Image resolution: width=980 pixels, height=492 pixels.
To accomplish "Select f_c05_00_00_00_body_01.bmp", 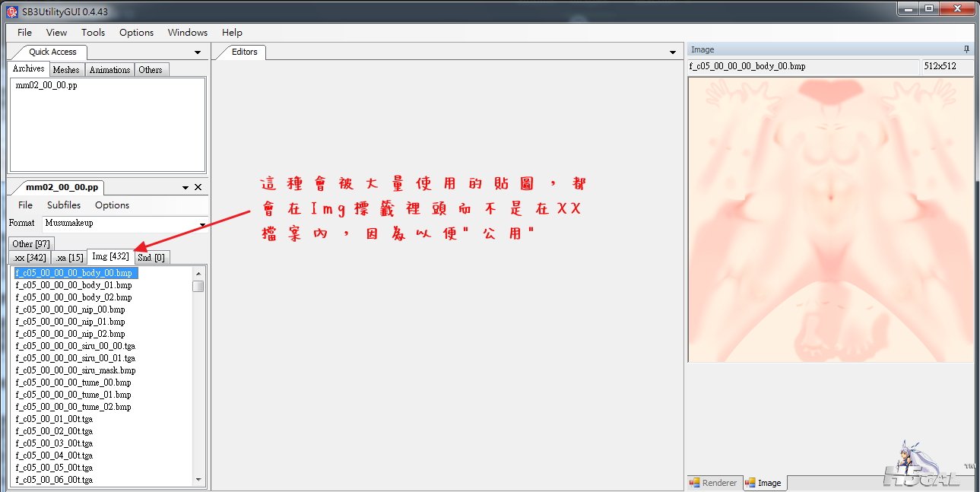I will [x=73, y=285].
